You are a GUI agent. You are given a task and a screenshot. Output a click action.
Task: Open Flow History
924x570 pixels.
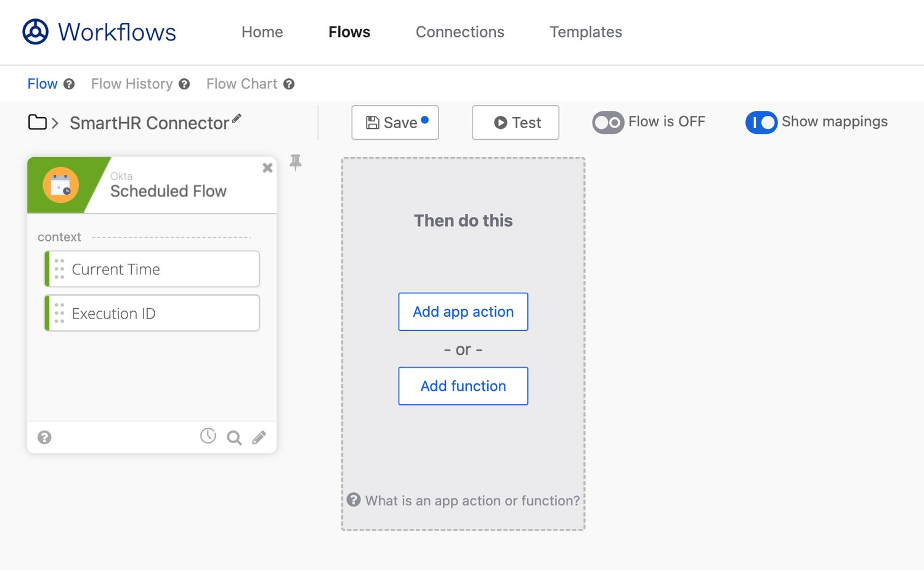click(x=132, y=84)
